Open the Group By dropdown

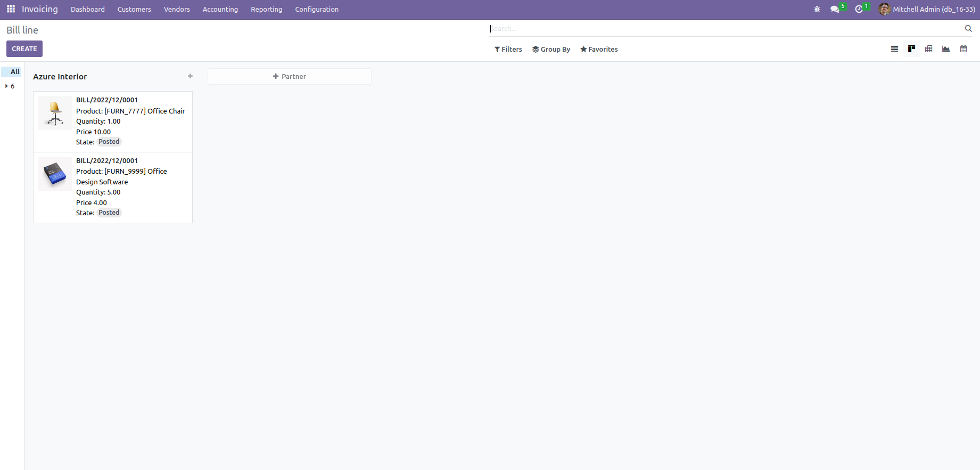coord(551,49)
